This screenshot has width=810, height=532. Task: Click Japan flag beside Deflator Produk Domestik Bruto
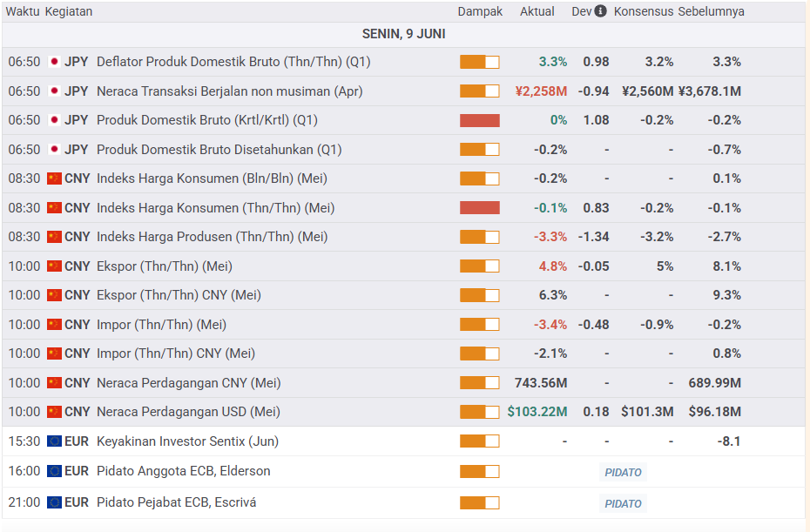(x=54, y=62)
